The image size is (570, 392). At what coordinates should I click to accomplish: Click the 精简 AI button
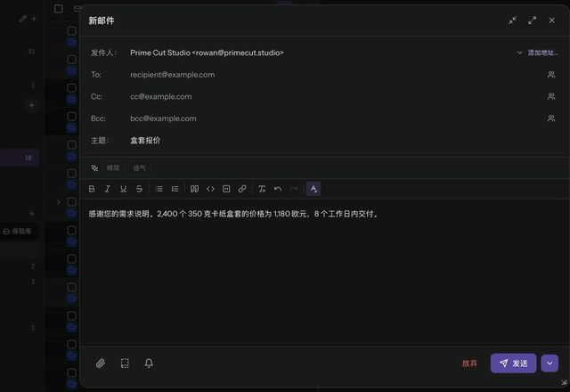pos(113,168)
